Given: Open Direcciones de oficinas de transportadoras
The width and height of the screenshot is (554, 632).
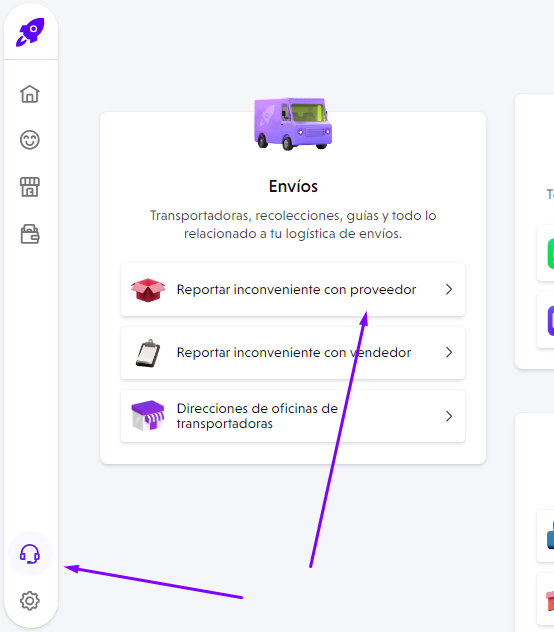Looking at the screenshot, I should click(293, 416).
